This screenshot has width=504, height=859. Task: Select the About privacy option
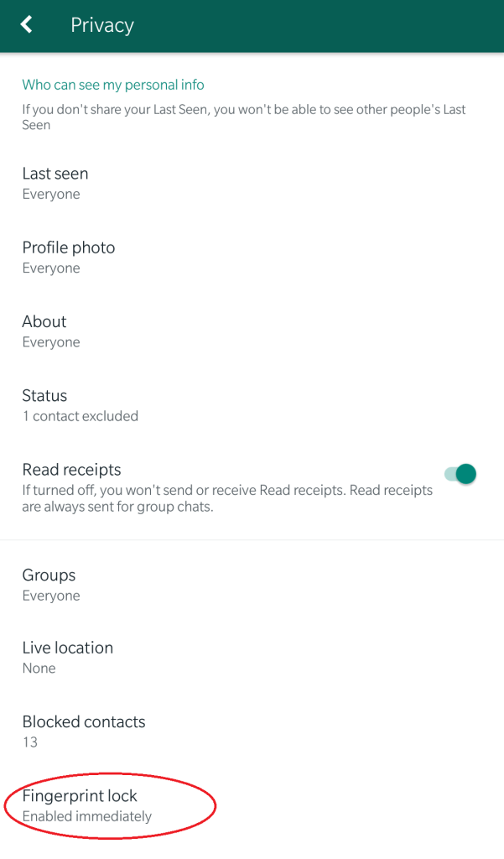click(x=44, y=321)
